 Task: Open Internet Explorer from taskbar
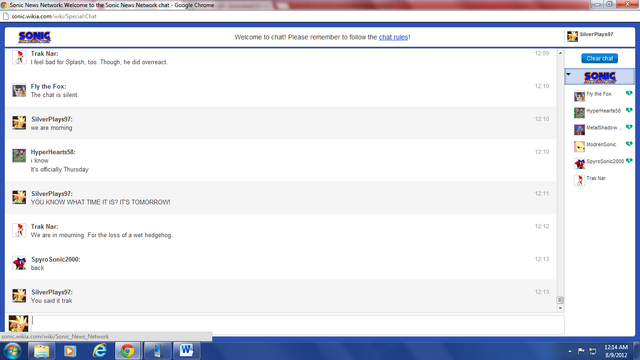pos(99,351)
